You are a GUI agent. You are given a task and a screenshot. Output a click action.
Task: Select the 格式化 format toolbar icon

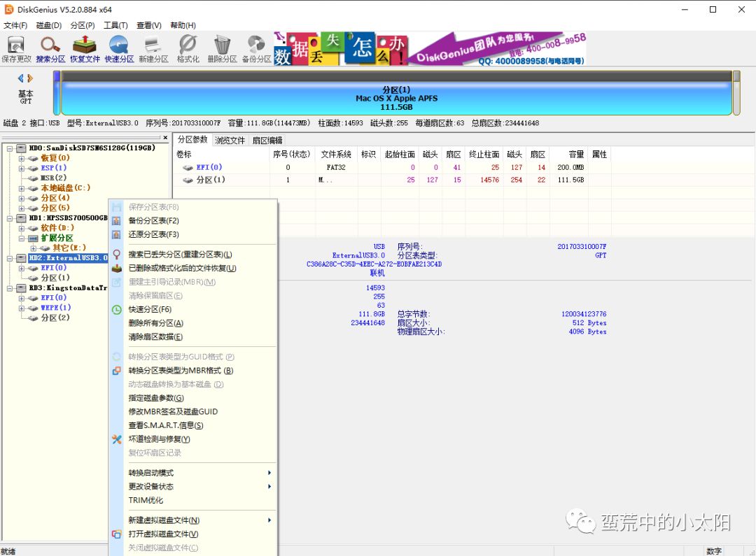tap(188, 49)
